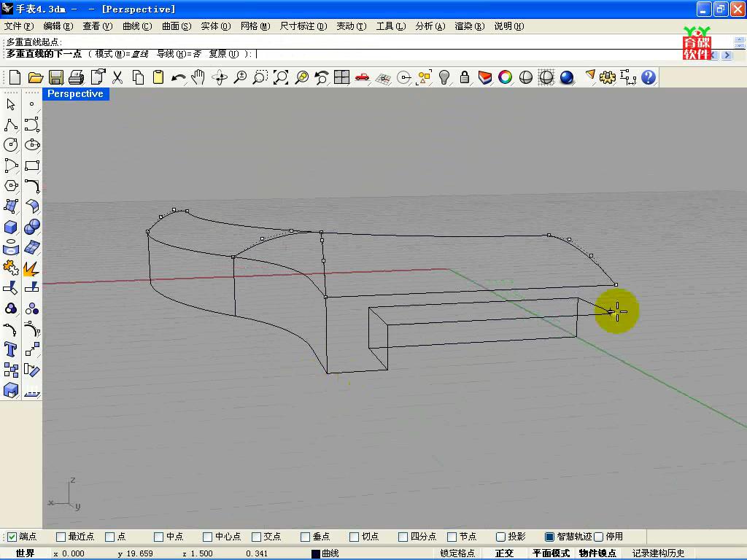Toggle the 智慧轨迹 SmartTrack checkbox
This screenshot has height=560, width=747.
tap(549, 537)
